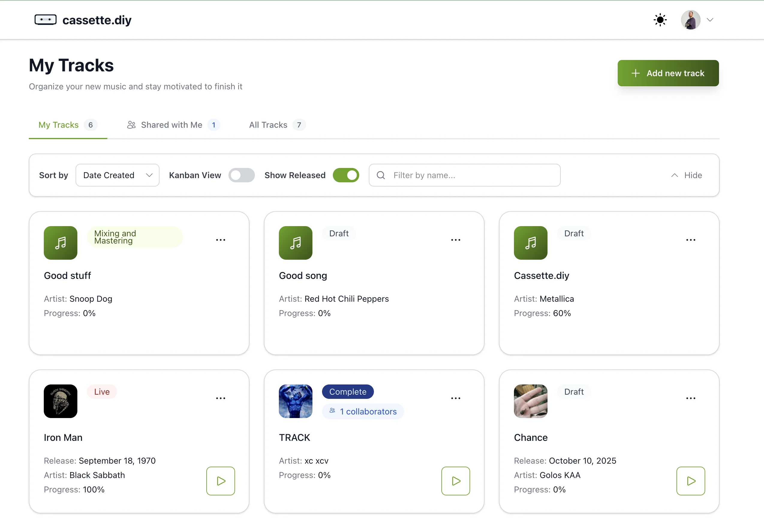Screen dimensions: 764x532
Task: Click the 1 collaborators badge
Action: (x=363, y=411)
